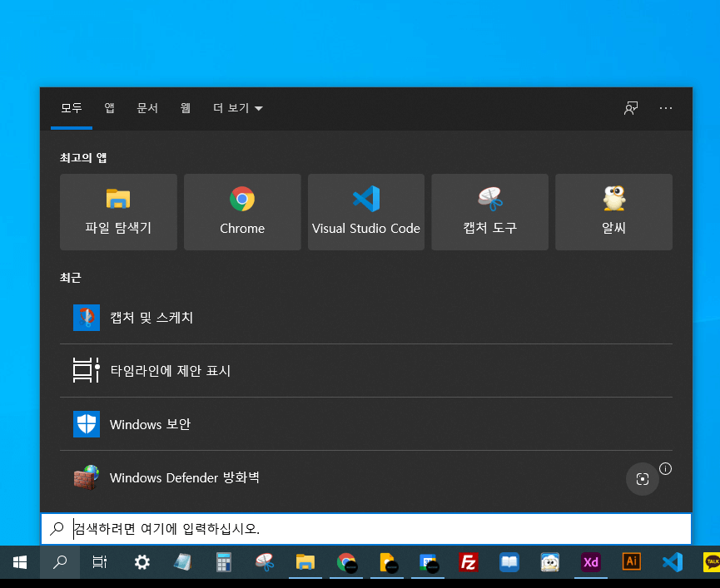The width and height of the screenshot is (720, 588).
Task: Open 타임라인에 제안 표시 recent item
Action: tap(366, 371)
